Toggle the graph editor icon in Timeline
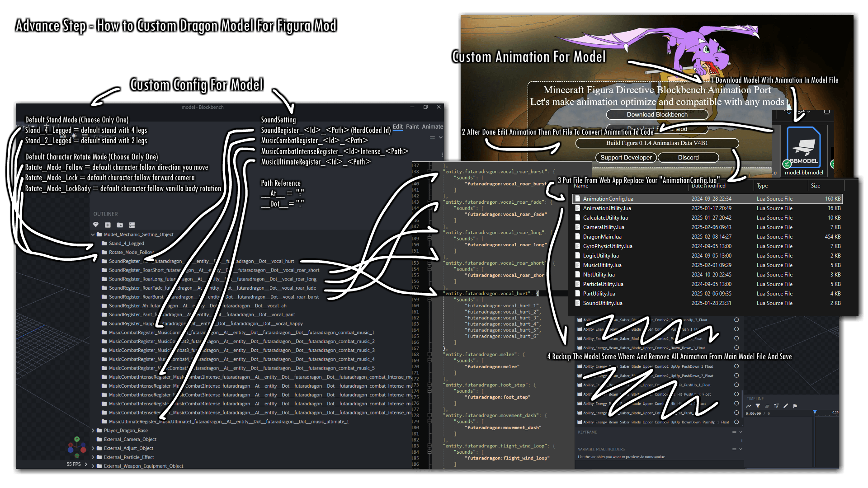 tap(748, 406)
